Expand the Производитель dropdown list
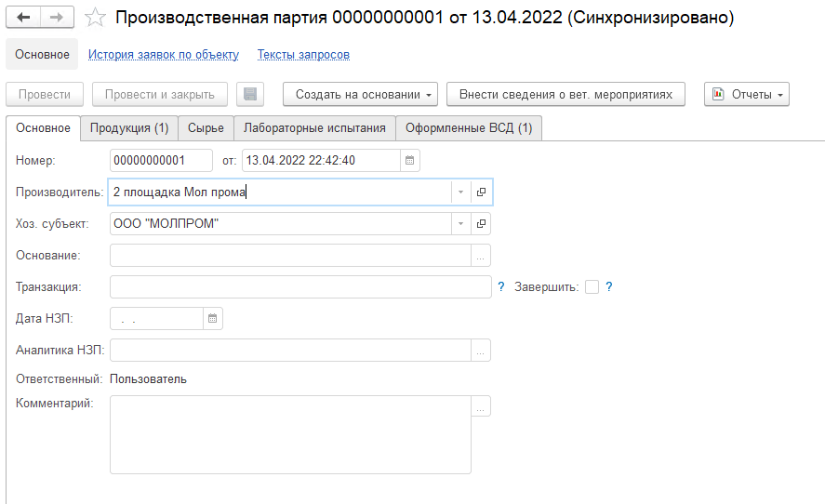The height and width of the screenshot is (504, 825). [461, 192]
